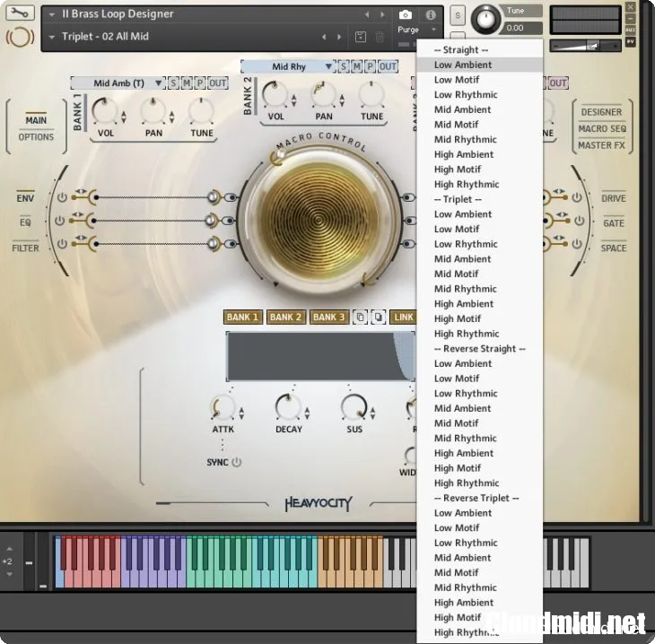Click the BANK 1 button
The width and height of the screenshot is (655, 644).
point(242,318)
